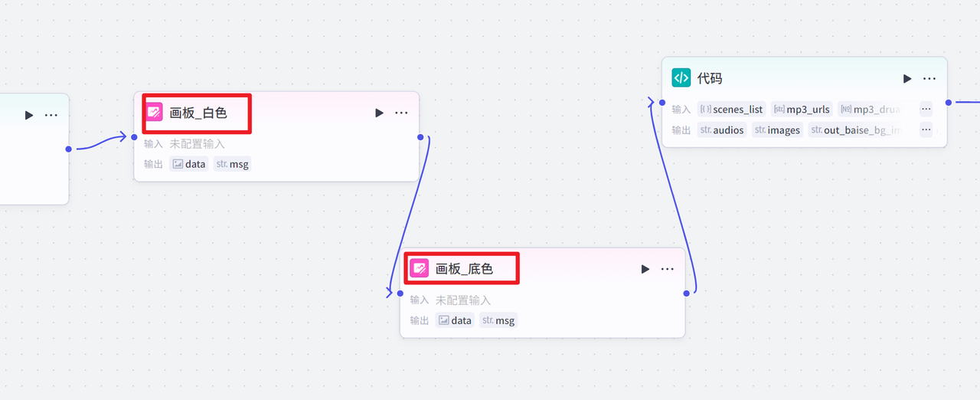980x400 pixels.
Task: Run the 画板_底色 node with its play icon
Action: click(645, 269)
